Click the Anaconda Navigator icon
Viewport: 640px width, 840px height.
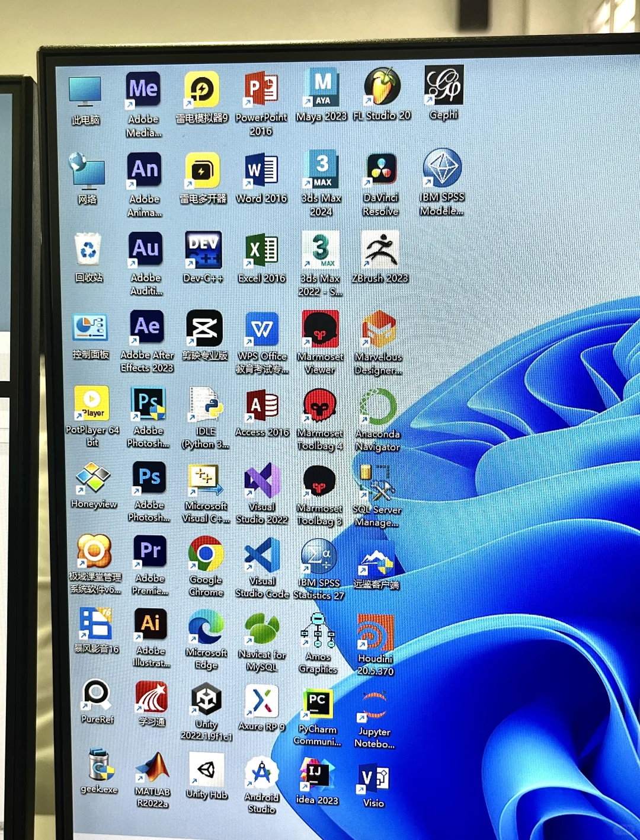pyautogui.click(x=378, y=407)
